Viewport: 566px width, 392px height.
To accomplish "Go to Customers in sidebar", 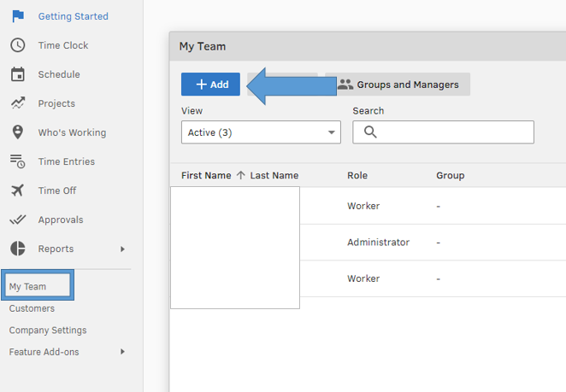I will pos(32,308).
